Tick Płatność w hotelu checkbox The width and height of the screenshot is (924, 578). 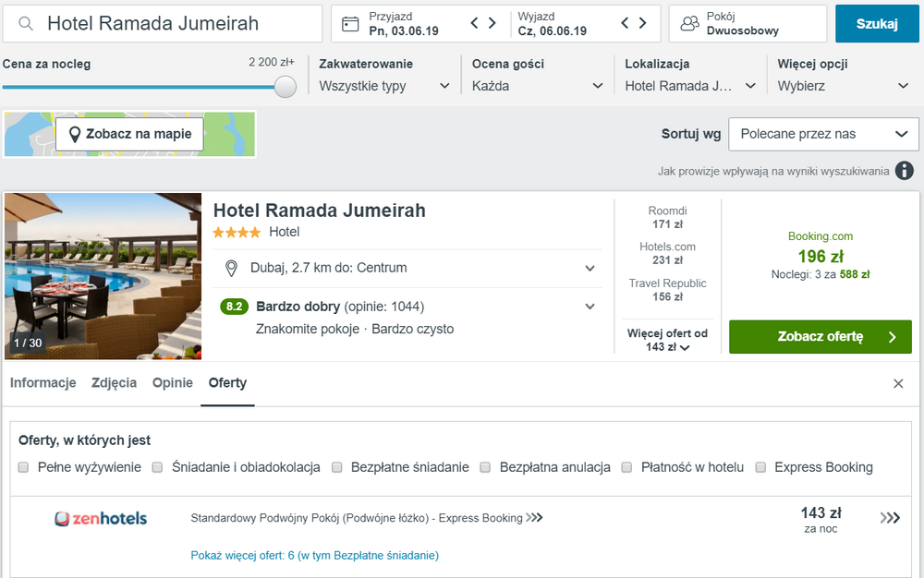627,467
